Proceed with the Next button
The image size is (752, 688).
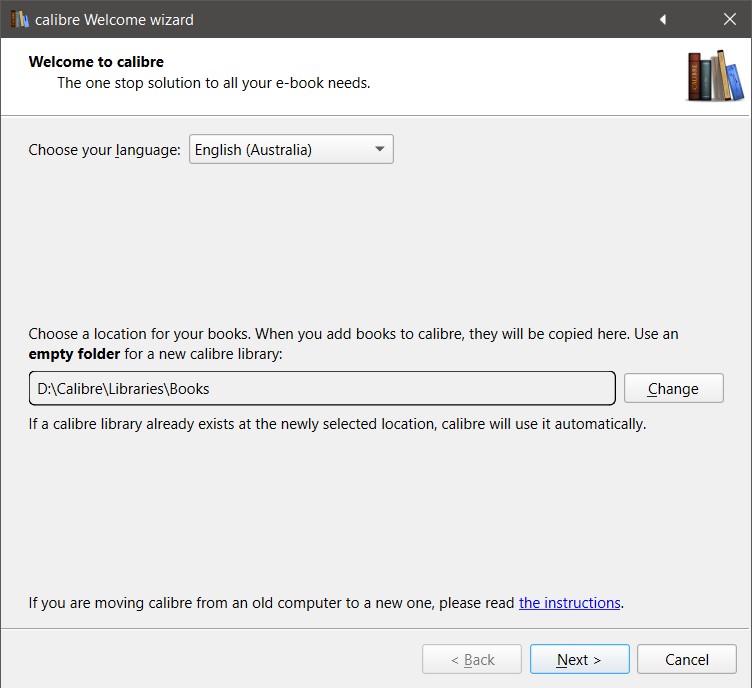[x=579, y=659]
